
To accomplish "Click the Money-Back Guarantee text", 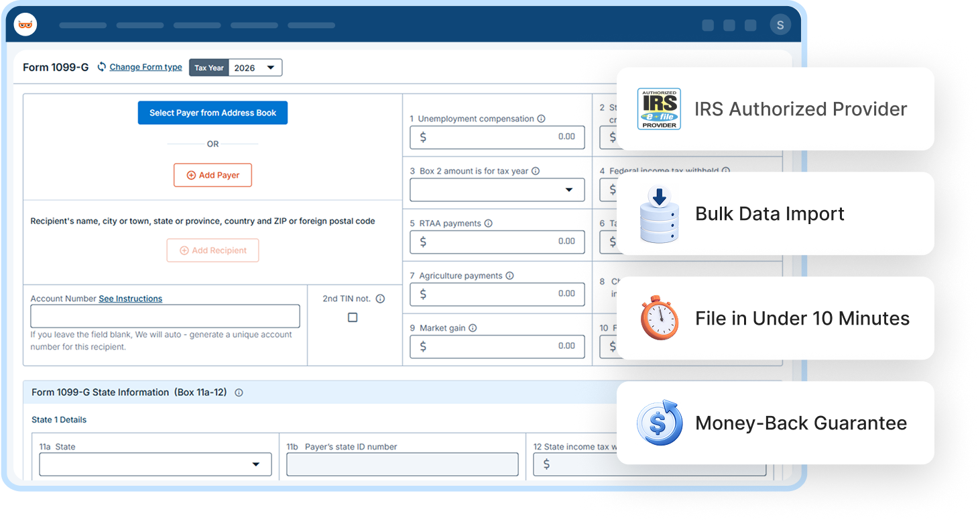I will [x=801, y=423].
